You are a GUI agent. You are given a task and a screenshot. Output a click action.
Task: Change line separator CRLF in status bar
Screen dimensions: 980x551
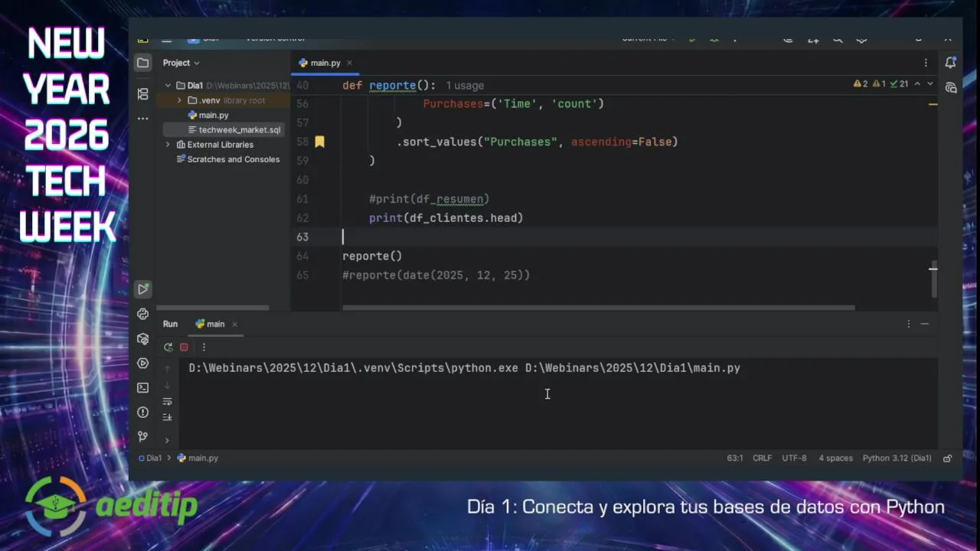coord(763,458)
